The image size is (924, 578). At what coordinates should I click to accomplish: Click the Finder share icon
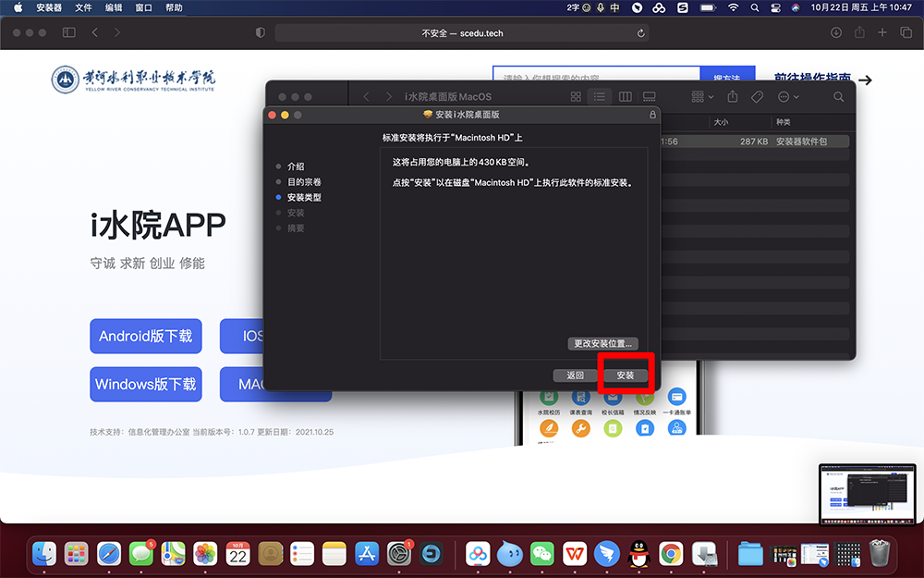[x=733, y=97]
